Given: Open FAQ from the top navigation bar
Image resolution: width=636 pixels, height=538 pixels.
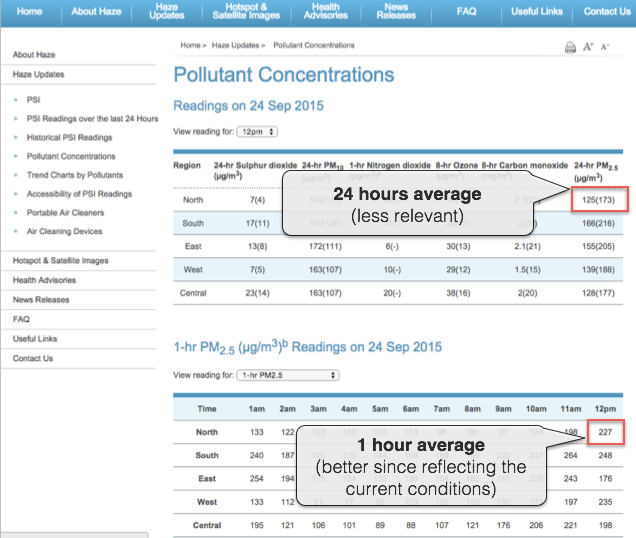Looking at the screenshot, I should (x=466, y=11).
